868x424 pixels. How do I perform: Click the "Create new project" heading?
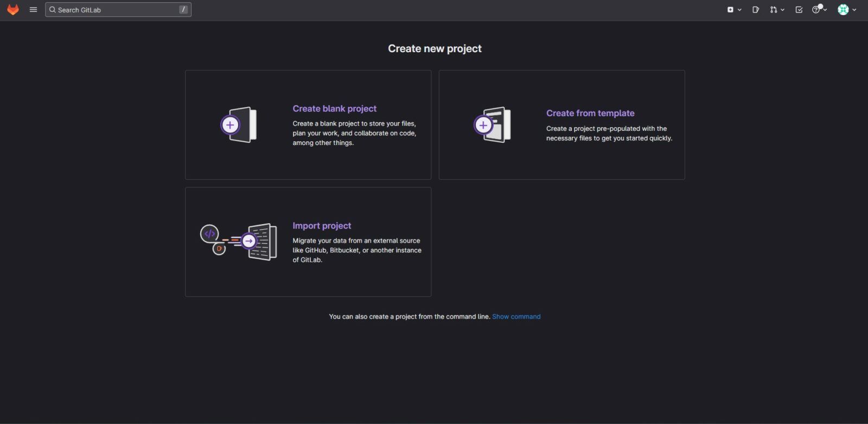435,49
